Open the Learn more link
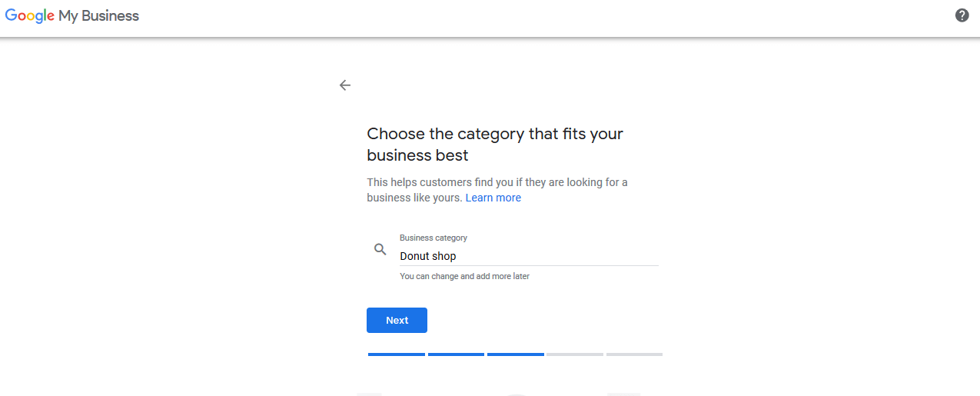 [x=493, y=198]
